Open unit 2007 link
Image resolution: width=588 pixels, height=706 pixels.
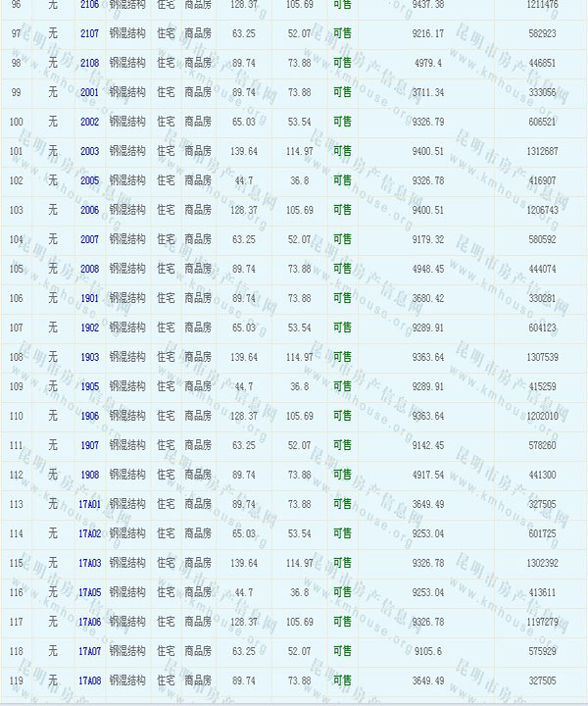click(89, 239)
